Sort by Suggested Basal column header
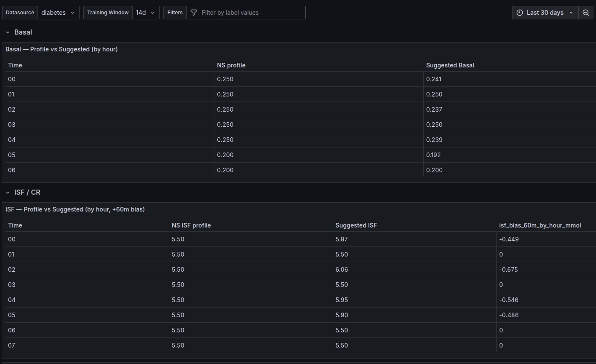 point(450,65)
